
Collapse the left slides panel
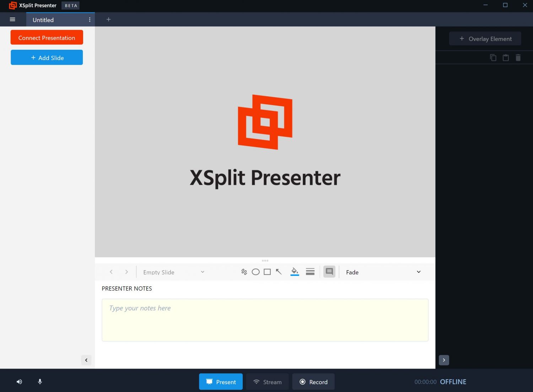[x=86, y=360]
